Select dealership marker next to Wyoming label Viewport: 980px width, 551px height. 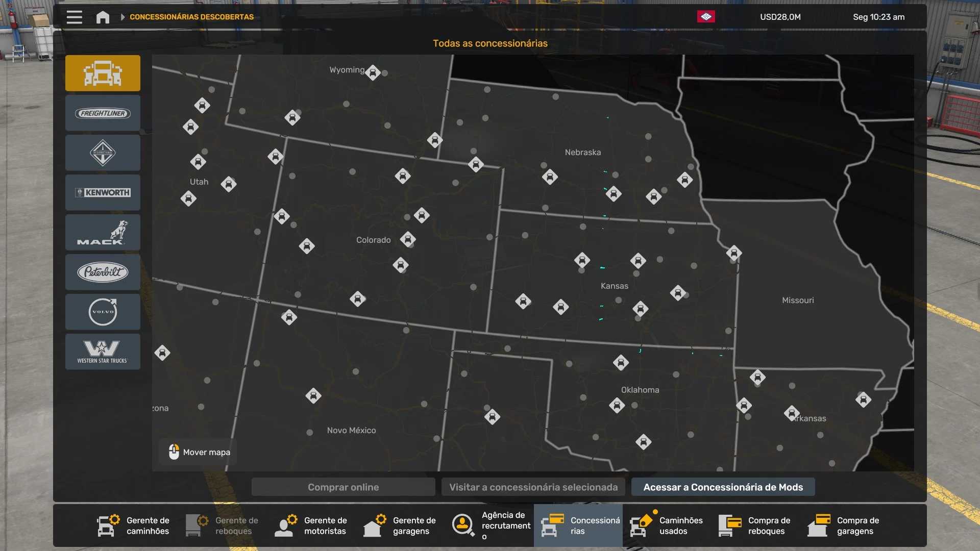pyautogui.click(x=373, y=72)
